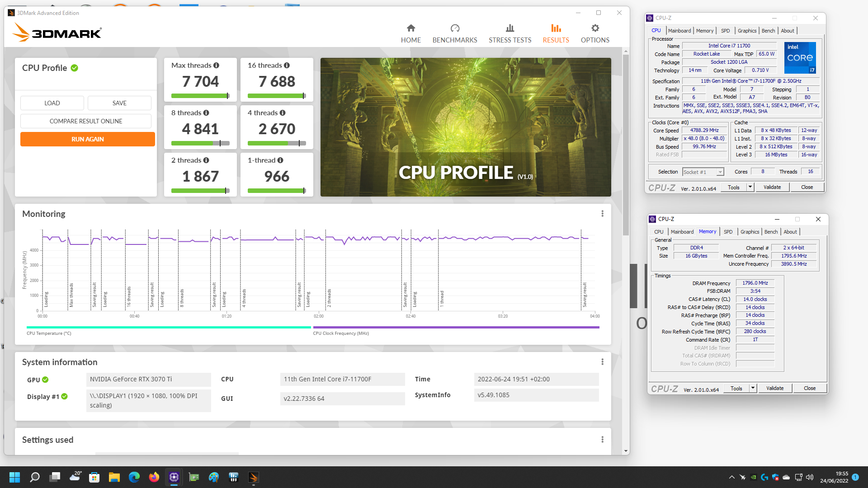The height and width of the screenshot is (488, 868).
Task: Open Microsoft Edge from the taskbar
Action: (x=134, y=477)
